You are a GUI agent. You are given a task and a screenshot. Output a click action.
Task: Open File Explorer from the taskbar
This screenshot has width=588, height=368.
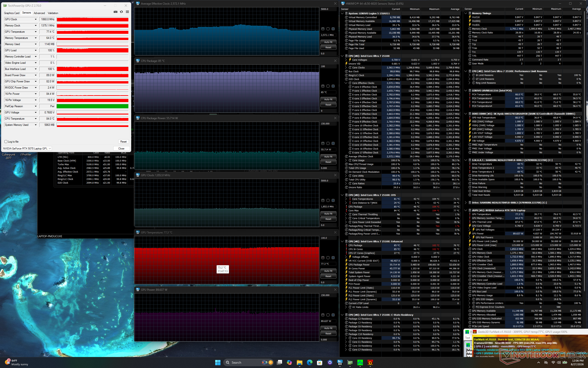coord(299,362)
